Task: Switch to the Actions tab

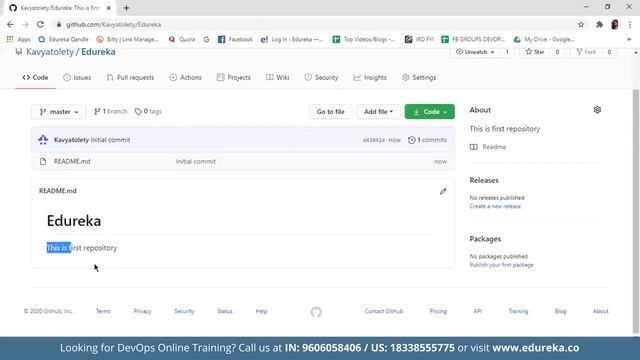Action: 185,77
